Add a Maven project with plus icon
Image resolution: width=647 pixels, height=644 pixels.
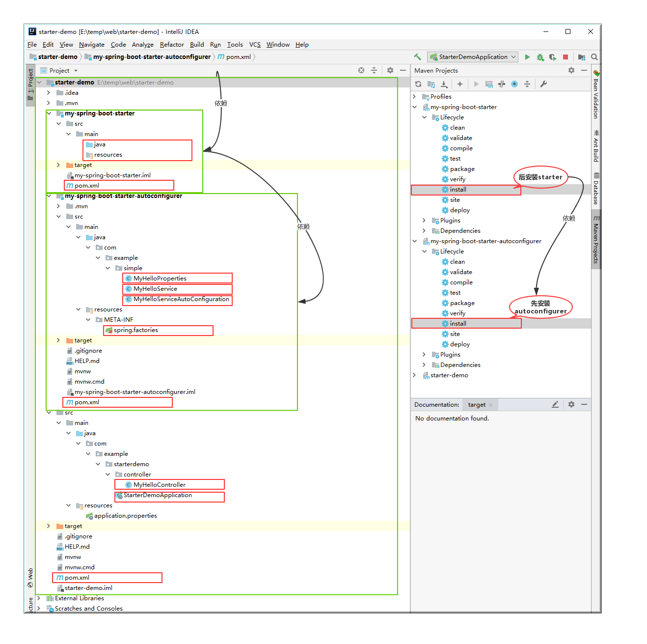coord(460,84)
